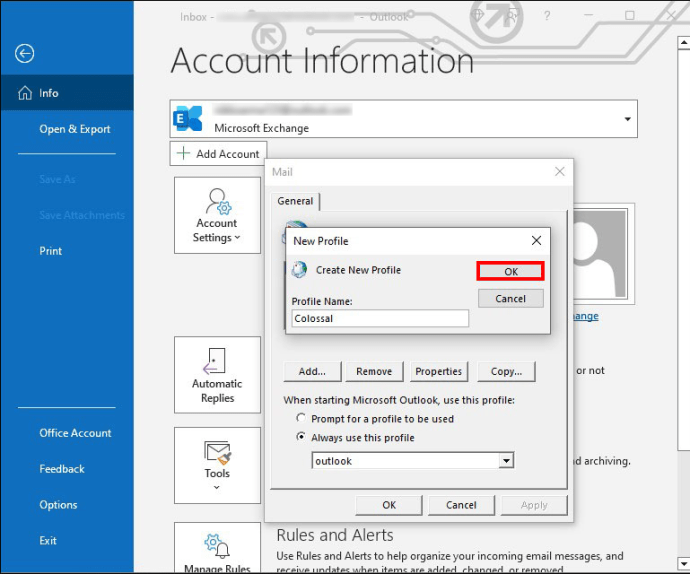Click the profile photo placeholder
The height and width of the screenshot is (574, 690).
tap(603, 254)
